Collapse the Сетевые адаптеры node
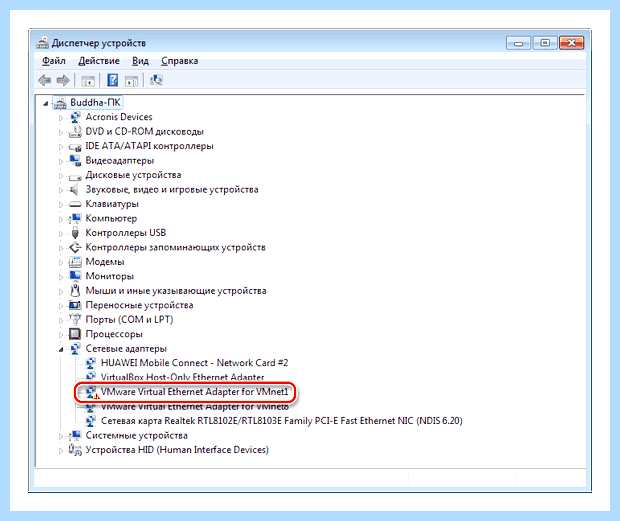 pyautogui.click(x=61, y=349)
